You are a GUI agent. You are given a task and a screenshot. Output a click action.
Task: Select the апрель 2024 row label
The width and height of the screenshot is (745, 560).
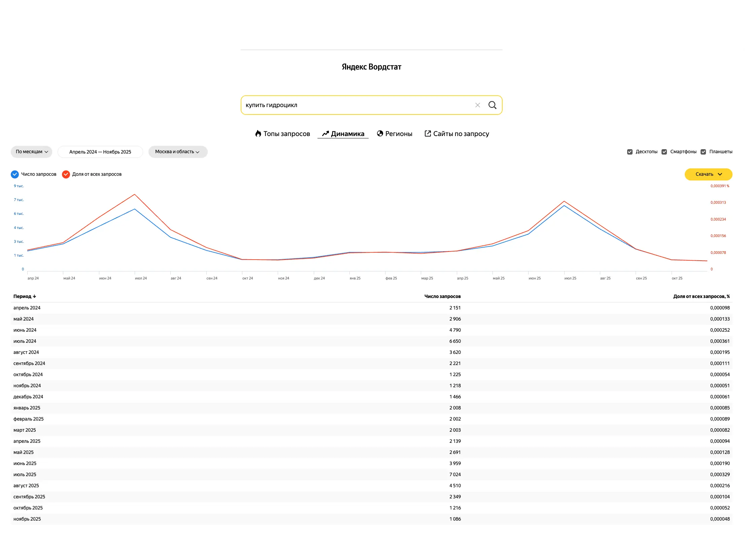coord(27,308)
